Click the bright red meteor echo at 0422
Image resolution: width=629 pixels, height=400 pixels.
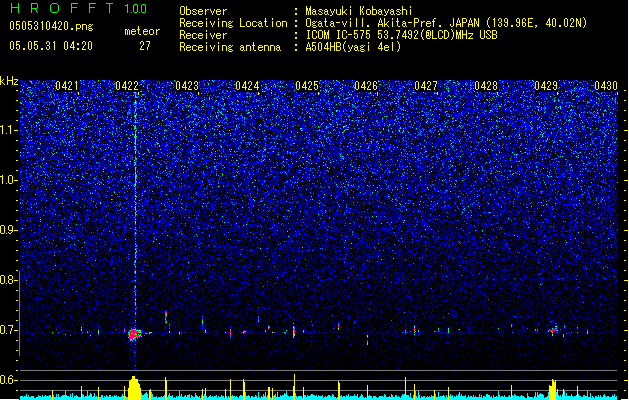point(134,334)
